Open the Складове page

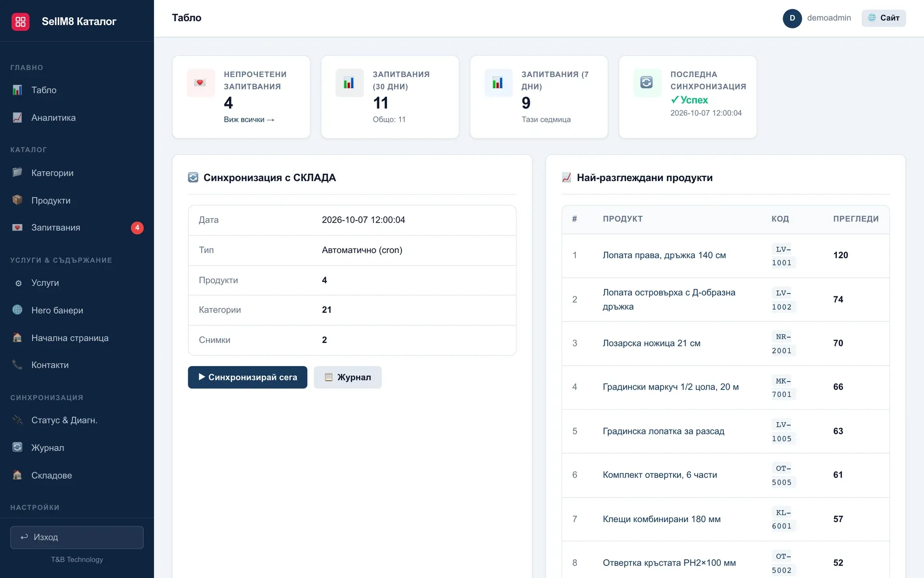pyautogui.click(x=77, y=475)
